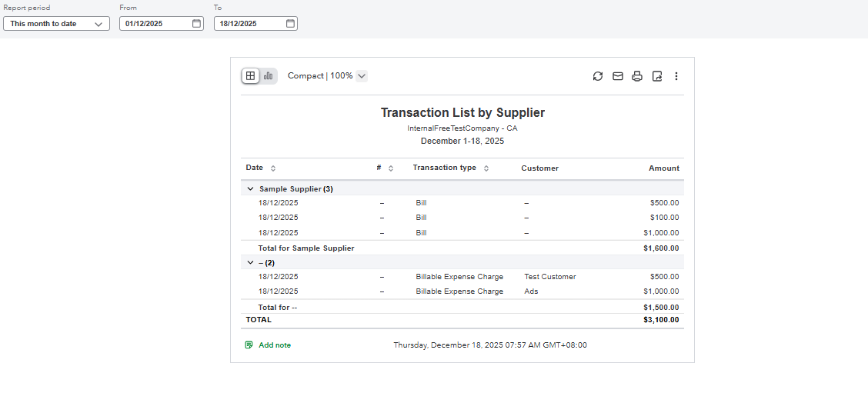The width and height of the screenshot is (868, 403).
Task: Sort by Transaction type column arrows
Action: tap(486, 168)
